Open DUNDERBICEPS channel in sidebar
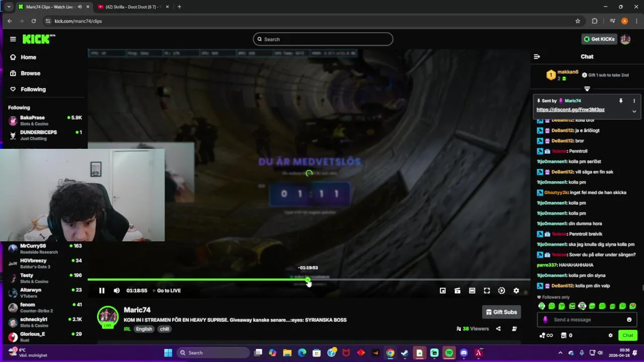The width and height of the screenshot is (644, 362). (x=45, y=135)
